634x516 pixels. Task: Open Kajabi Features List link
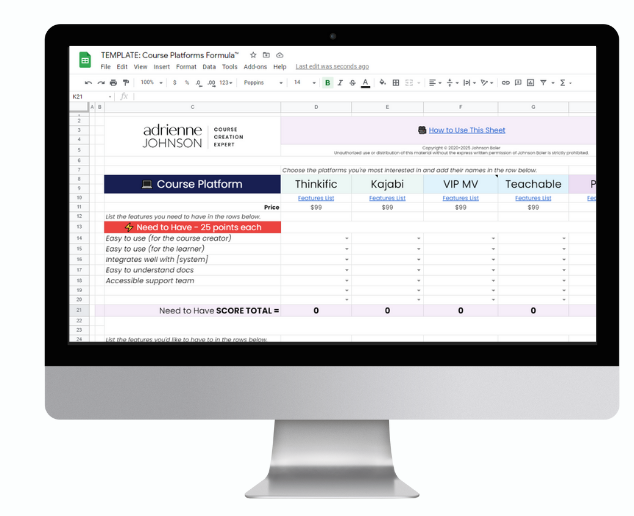pyautogui.click(x=387, y=198)
